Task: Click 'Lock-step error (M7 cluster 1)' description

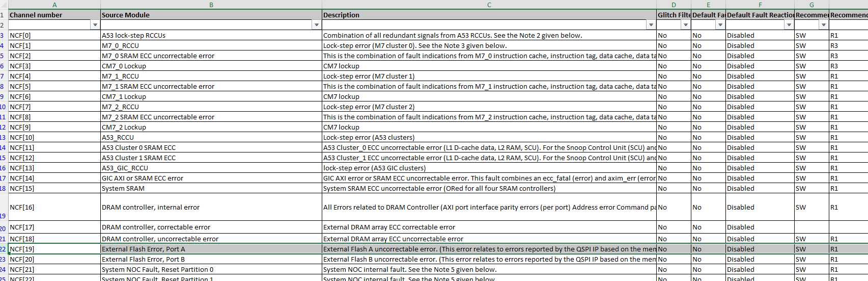Action: click(x=489, y=76)
